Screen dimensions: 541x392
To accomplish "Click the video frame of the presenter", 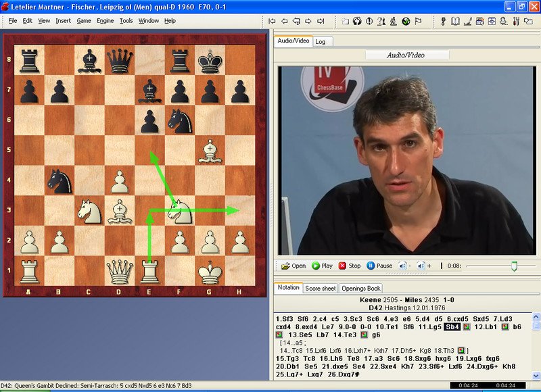I will (407, 161).
